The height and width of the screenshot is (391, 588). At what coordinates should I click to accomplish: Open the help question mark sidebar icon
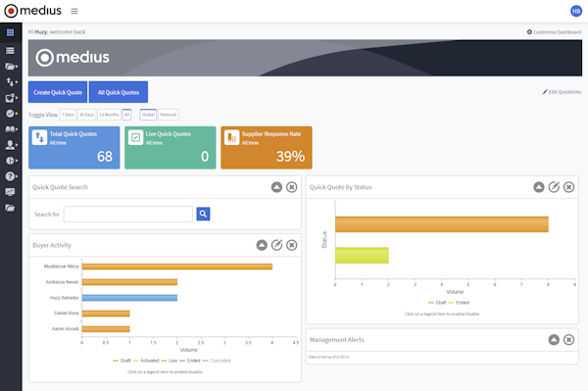pos(10,176)
